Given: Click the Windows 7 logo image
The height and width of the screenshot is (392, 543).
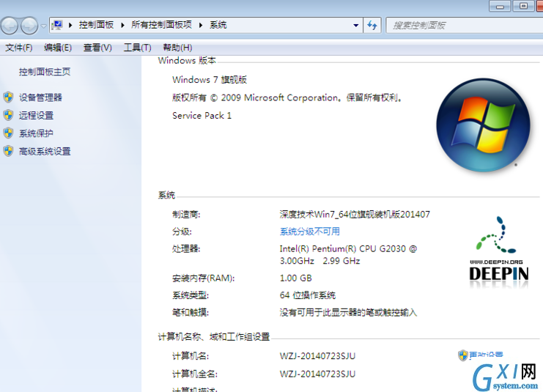Looking at the screenshot, I should [x=483, y=125].
